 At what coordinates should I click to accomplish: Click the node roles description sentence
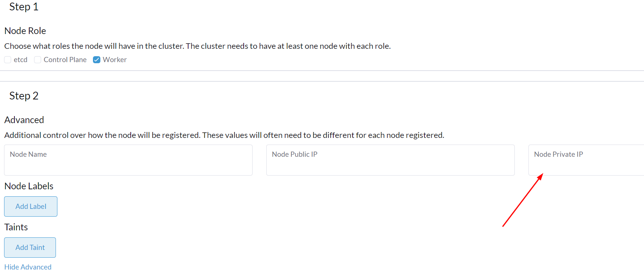pos(197,46)
